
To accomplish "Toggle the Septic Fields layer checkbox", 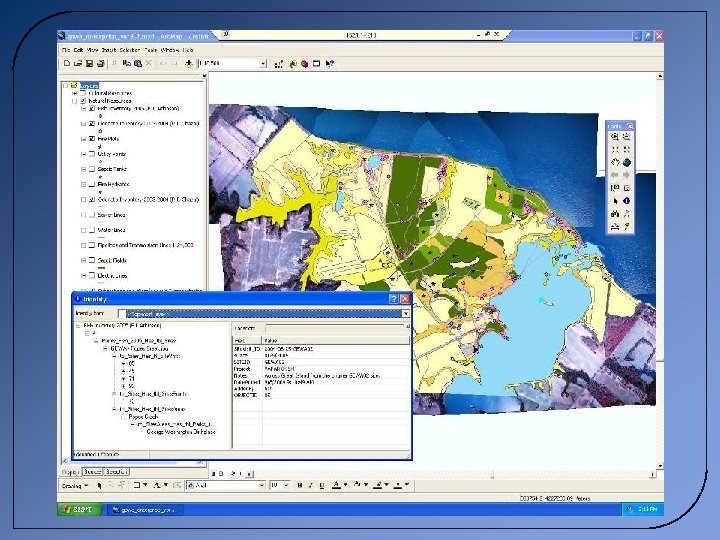I will pyautogui.click(x=92, y=260).
